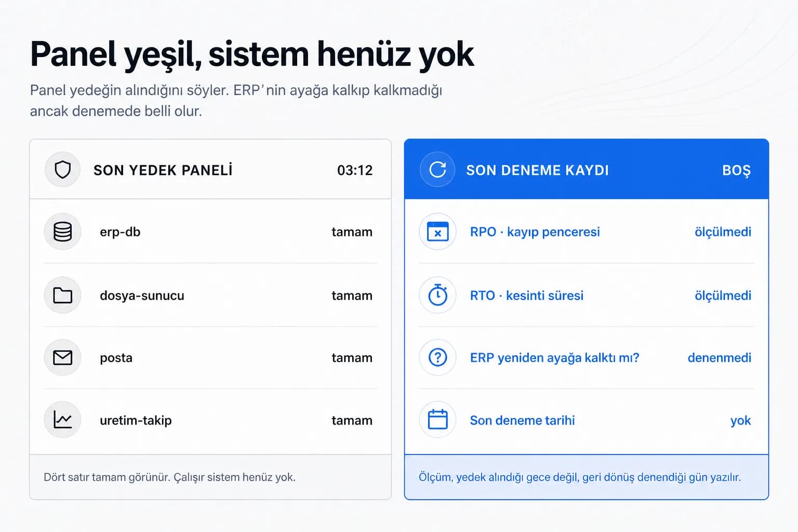Click the yok value for last trial date
Image resolution: width=798 pixels, height=532 pixels.
click(x=740, y=420)
